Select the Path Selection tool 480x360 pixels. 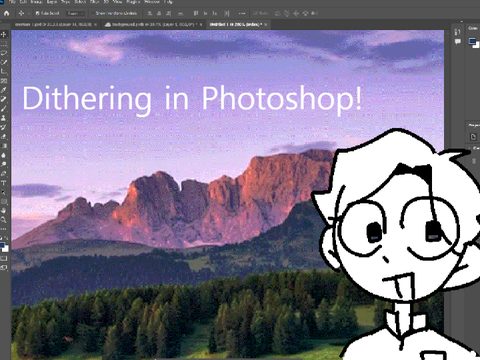coord(4,192)
